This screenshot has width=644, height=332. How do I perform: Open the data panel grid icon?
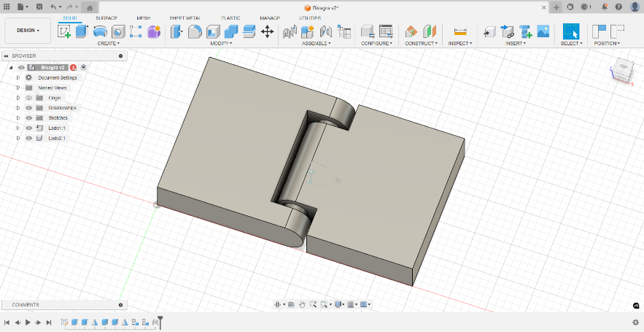(x=7, y=7)
